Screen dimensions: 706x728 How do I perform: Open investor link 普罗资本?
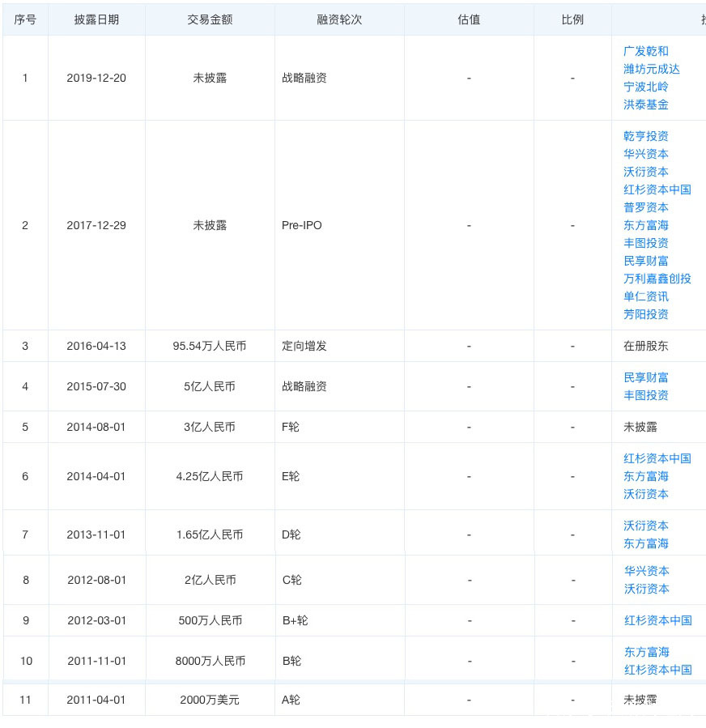[645, 207]
